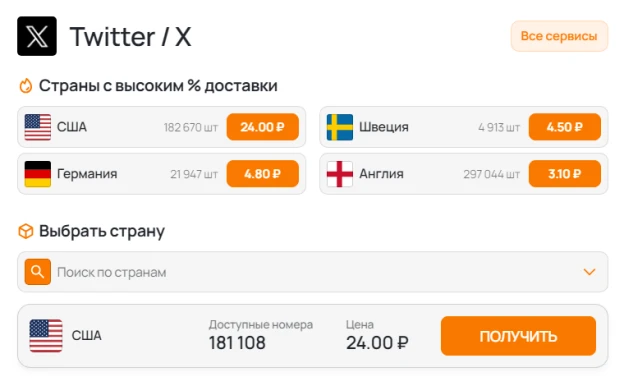
Task: Click the 4.80 ₽ price for Германия
Action: point(263,174)
